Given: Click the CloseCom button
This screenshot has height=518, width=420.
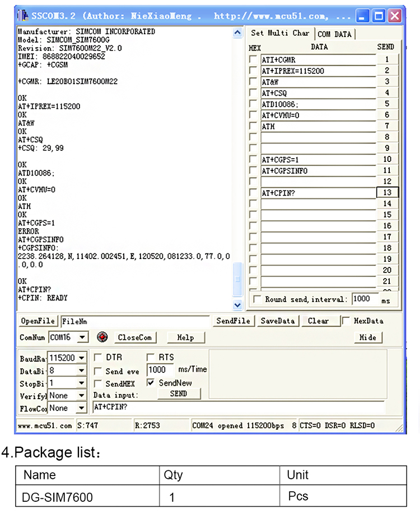Looking at the screenshot, I should (134, 337).
